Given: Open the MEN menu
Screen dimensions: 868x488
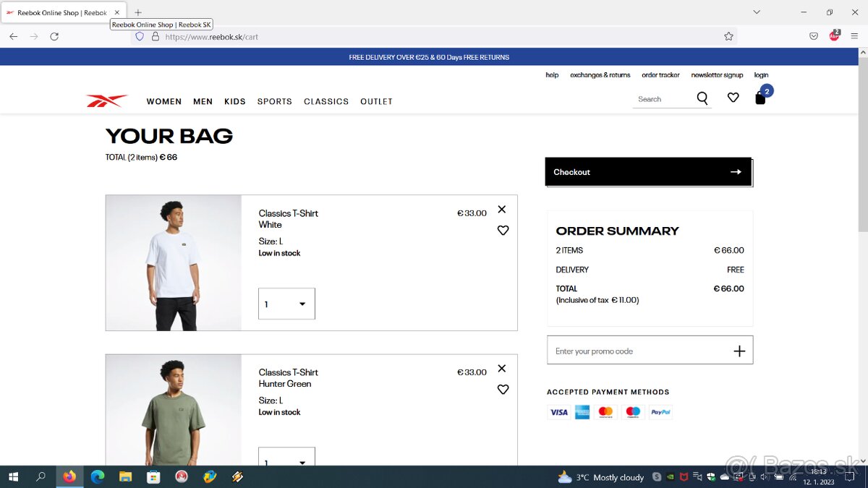Looking at the screenshot, I should [x=203, y=102].
